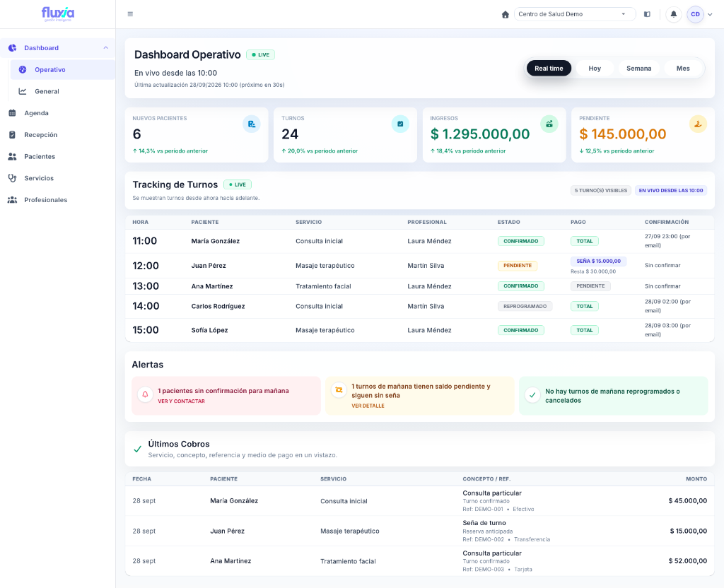Click the $ 52.000,00 cobro amount
The image size is (724, 588).
(x=687, y=560)
